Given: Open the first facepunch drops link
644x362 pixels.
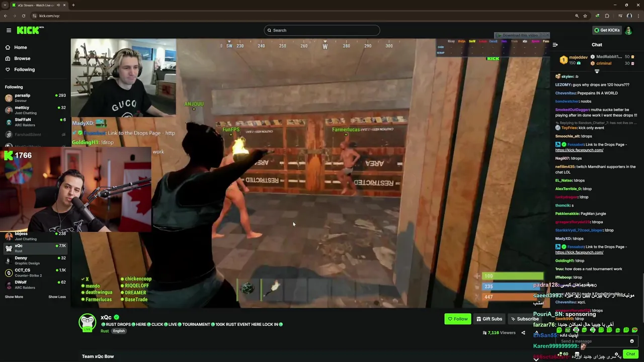Looking at the screenshot, I should coord(579,150).
